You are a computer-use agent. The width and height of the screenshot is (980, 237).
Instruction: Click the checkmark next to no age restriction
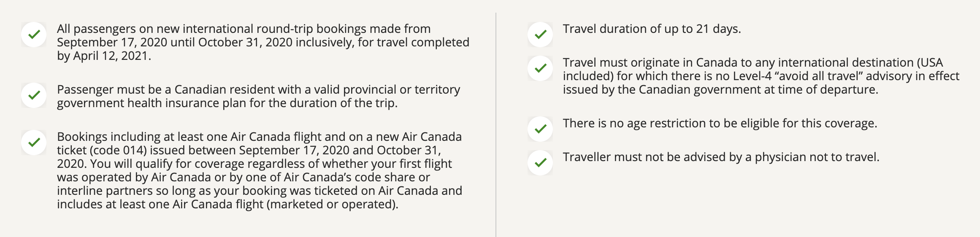[540, 129]
